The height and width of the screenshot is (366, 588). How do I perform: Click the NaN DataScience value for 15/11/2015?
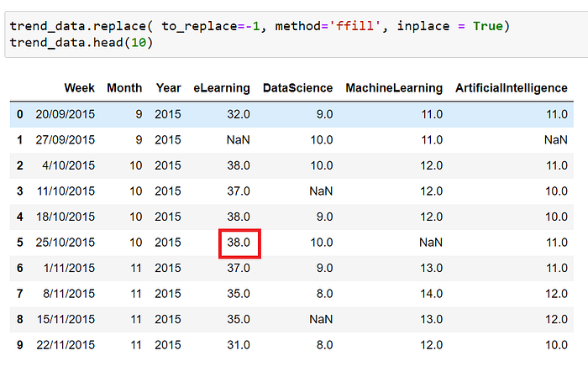(321, 320)
